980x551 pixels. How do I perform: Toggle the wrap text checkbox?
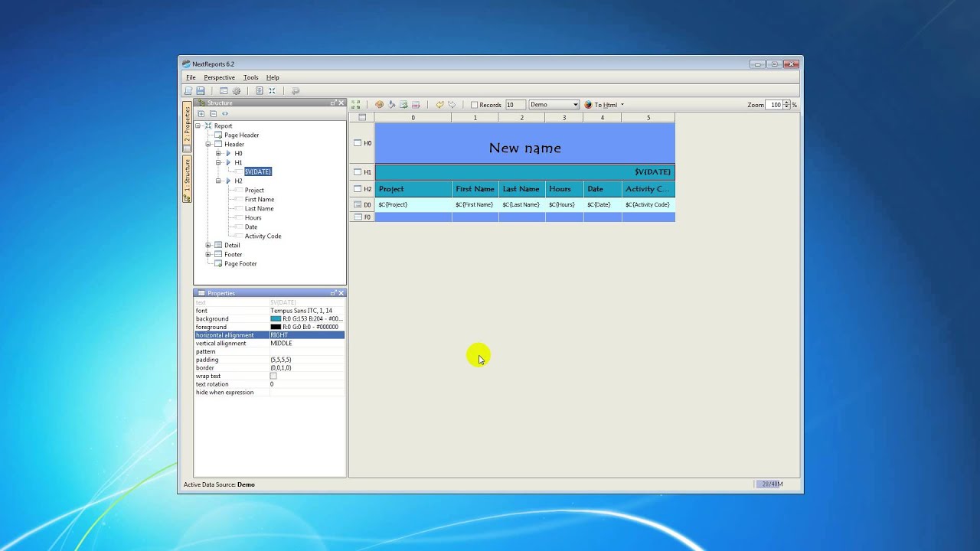(273, 376)
